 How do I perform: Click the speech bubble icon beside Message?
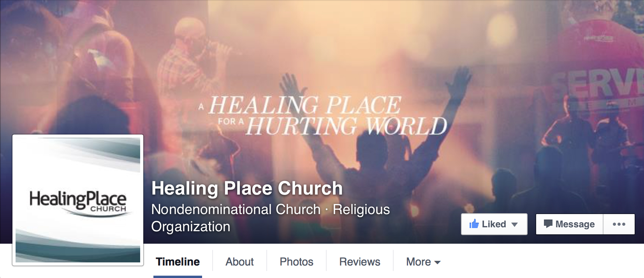pyautogui.click(x=548, y=224)
